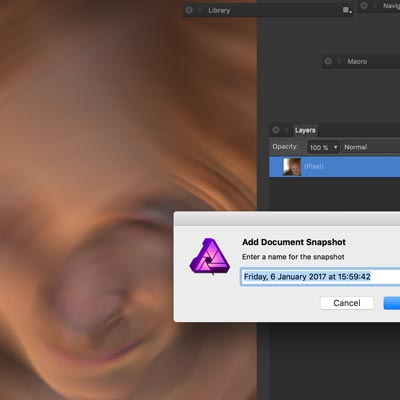
Task: Click the Library panel title
Action: (x=219, y=10)
